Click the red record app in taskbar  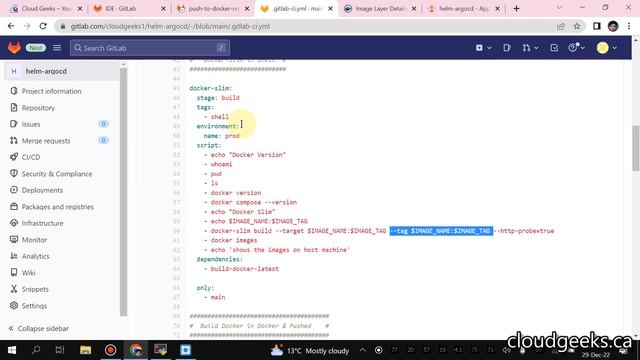[x=110, y=350]
